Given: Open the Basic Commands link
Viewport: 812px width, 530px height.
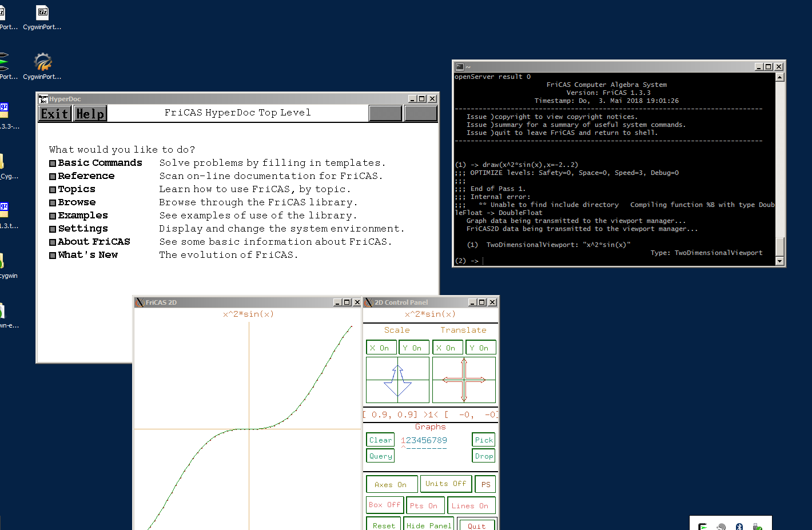Looking at the screenshot, I should tap(100, 163).
